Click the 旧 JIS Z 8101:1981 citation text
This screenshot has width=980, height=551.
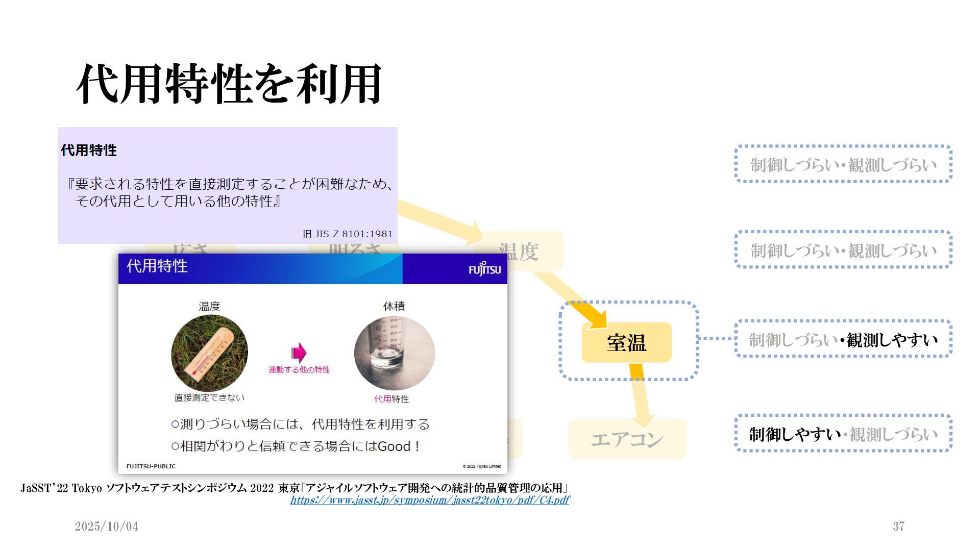pyautogui.click(x=348, y=234)
